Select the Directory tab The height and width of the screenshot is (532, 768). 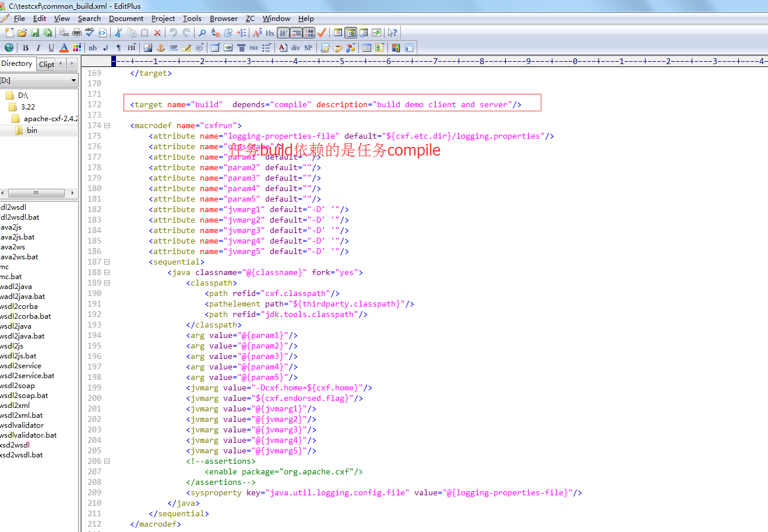click(17, 64)
